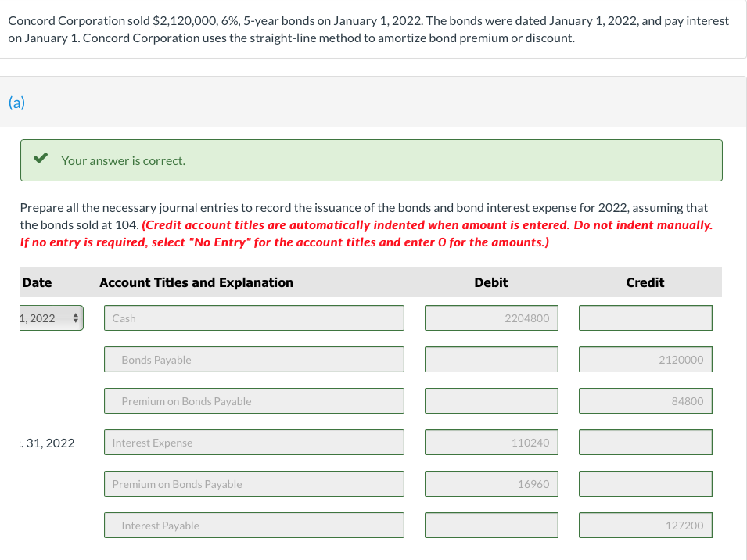Click the red italic instructions text

pyautogui.click(x=366, y=233)
